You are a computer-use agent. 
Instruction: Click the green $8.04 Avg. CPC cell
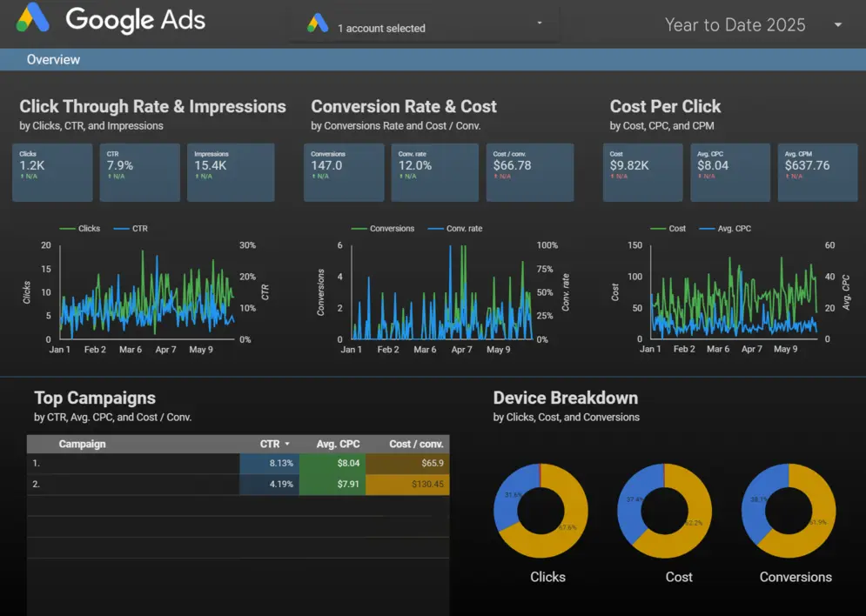[332, 464]
